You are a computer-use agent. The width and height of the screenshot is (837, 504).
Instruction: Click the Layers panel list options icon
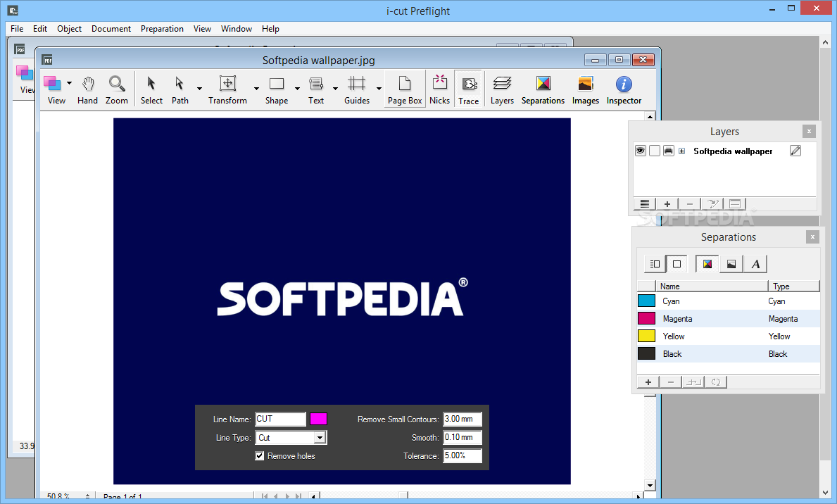coord(645,204)
